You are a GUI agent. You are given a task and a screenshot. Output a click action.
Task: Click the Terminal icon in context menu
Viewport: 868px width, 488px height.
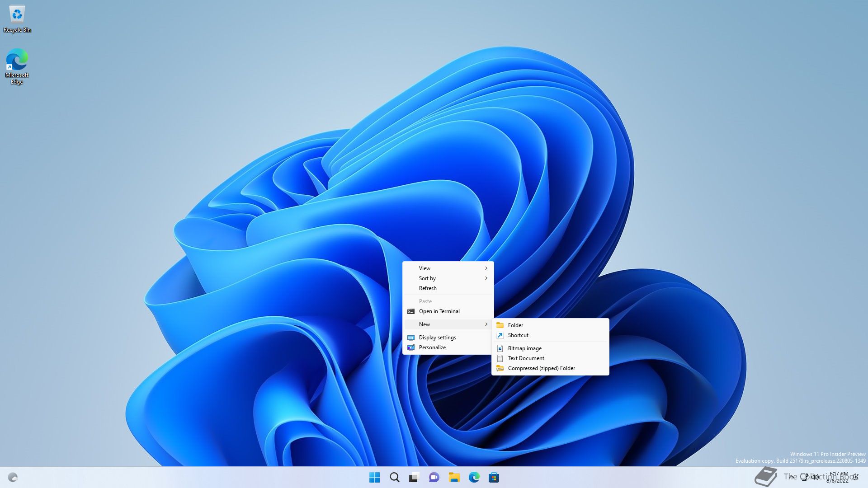pos(410,311)
